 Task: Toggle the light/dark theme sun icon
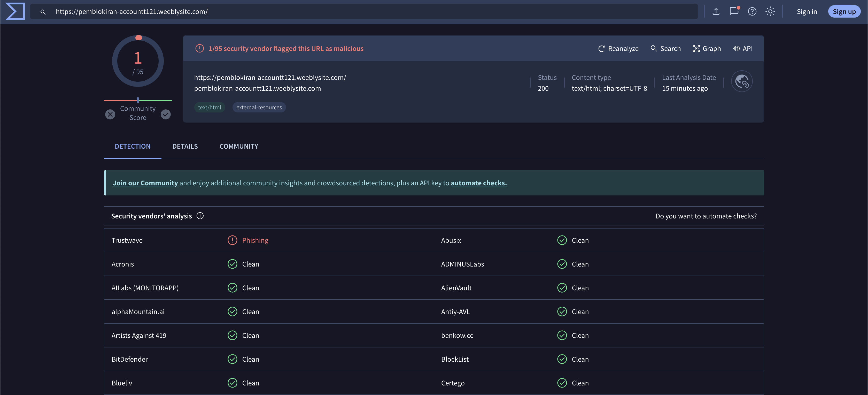click(770, 11)
